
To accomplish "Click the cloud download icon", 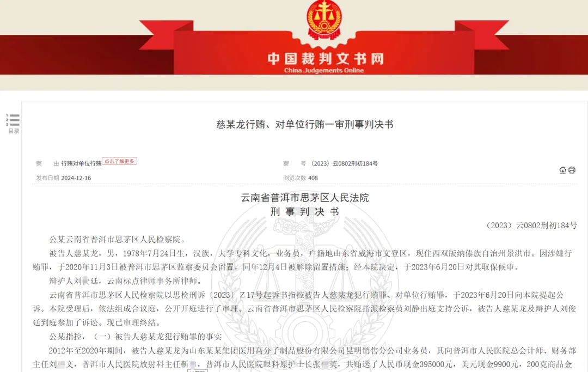I will [562, 170].
